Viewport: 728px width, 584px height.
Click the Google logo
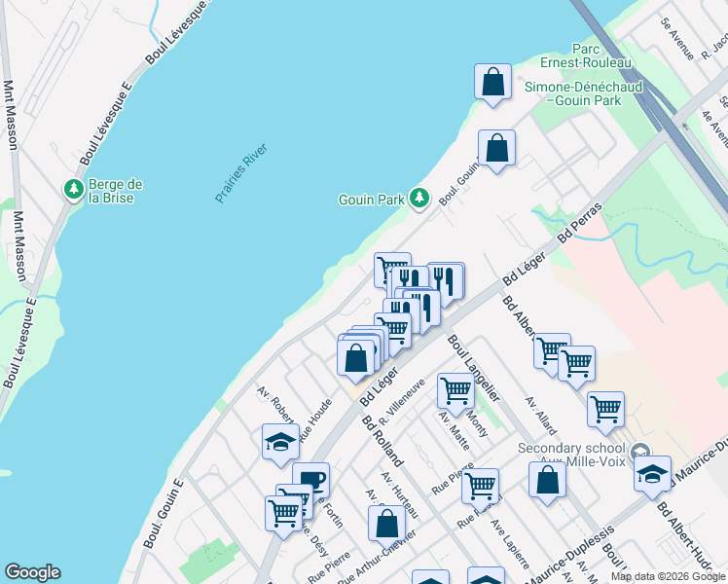tap(32, 572)
